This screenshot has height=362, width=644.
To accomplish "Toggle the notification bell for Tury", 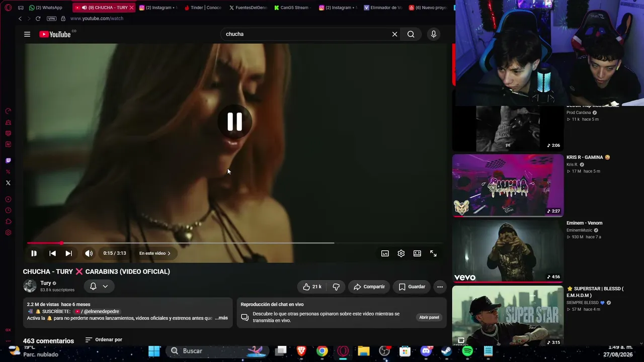I will 93,286.
